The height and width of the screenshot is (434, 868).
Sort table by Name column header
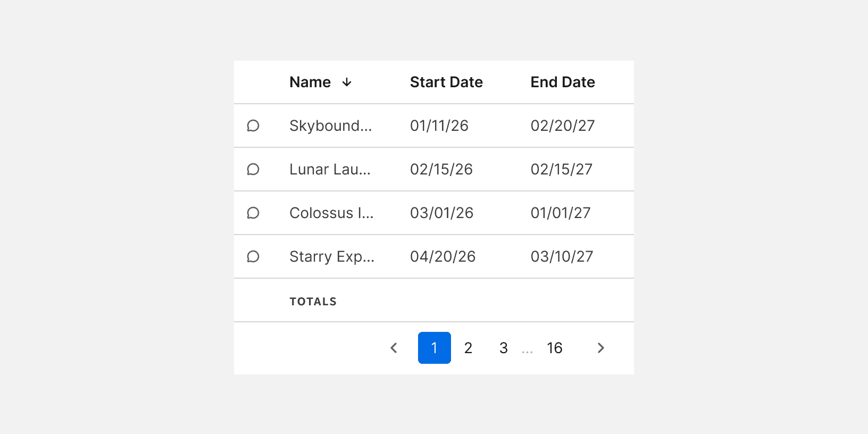tap(310, 82)
